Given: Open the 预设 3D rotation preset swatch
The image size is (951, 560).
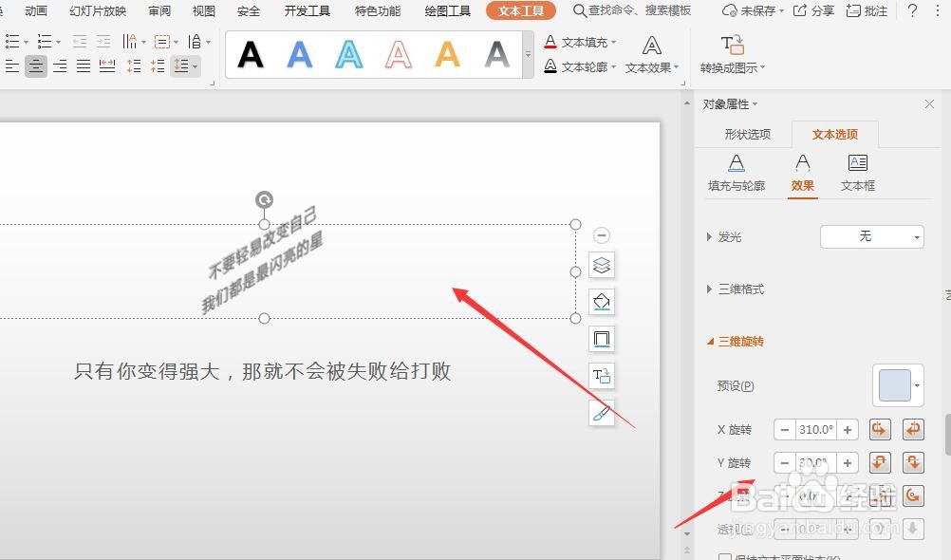Looking at the screenshot, I should (x=897, y=383).
